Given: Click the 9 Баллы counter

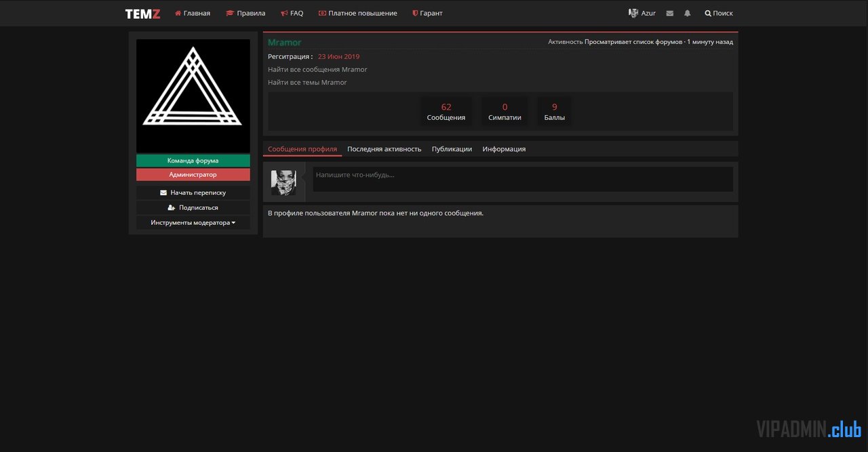Looking at the screenshot, I should tap(555, 112).
